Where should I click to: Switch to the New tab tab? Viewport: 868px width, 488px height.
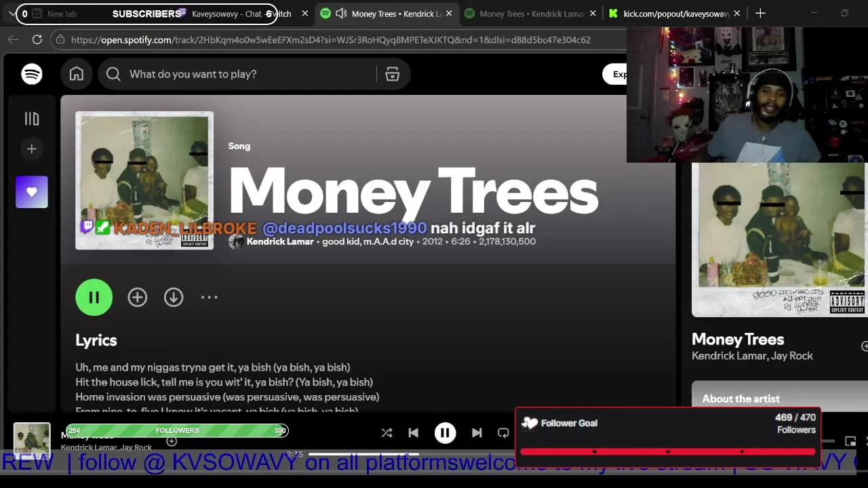(61, 14)
